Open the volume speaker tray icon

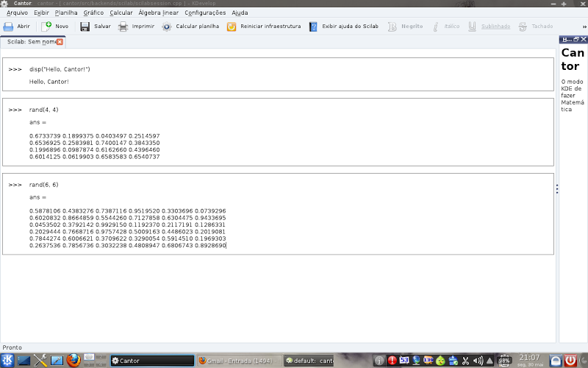coord(478,361)
